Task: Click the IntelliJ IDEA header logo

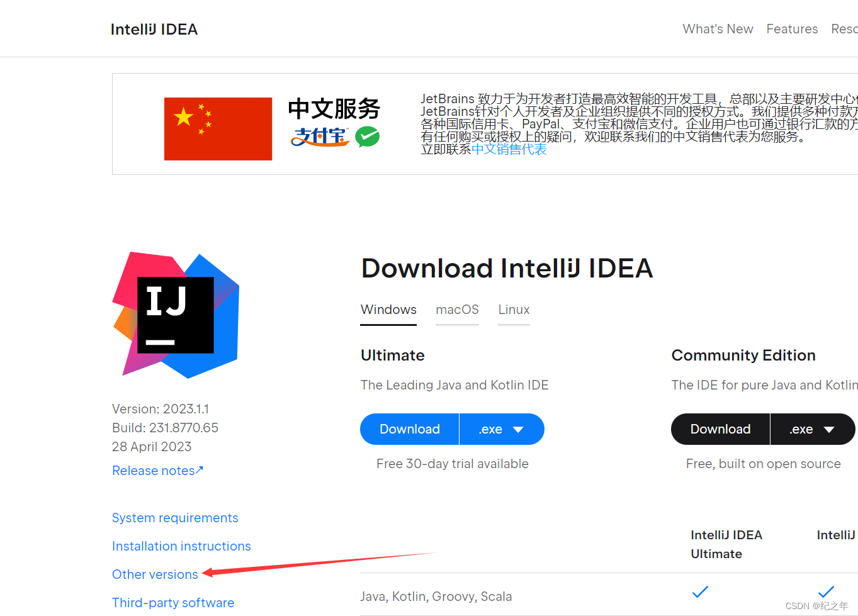Action: point(154,30)
